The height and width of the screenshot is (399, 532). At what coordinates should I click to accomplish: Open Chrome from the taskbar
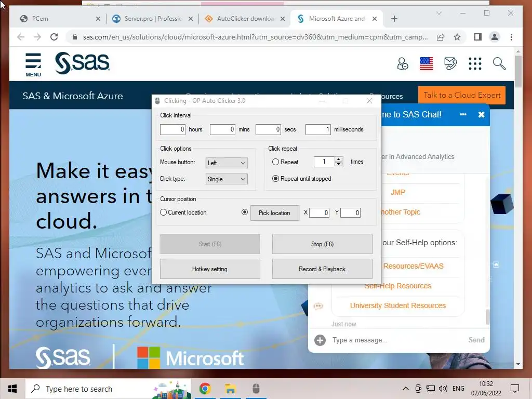pyautogui.click(x=205, y=389)
